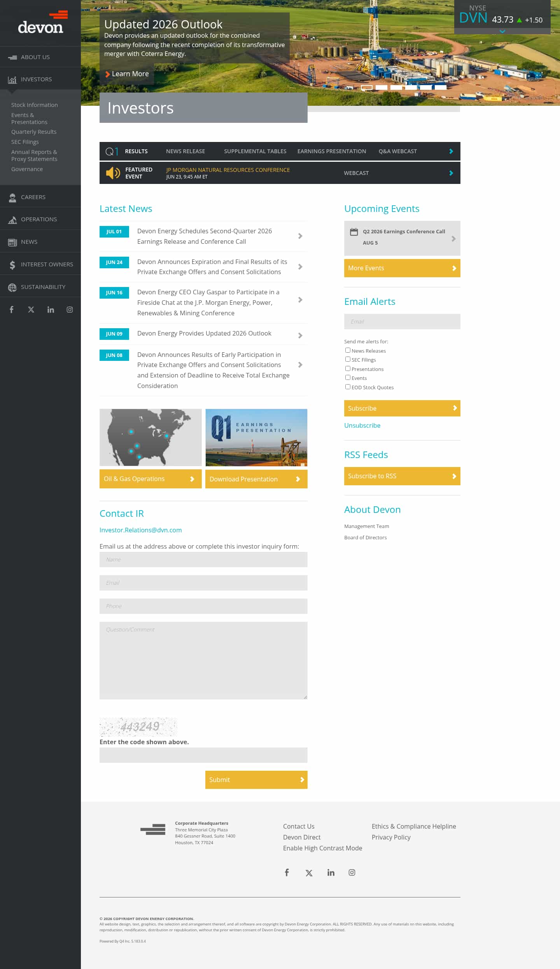Check the SEC Filings alert box
Viewport: 560px width, 969px height.
348,359
